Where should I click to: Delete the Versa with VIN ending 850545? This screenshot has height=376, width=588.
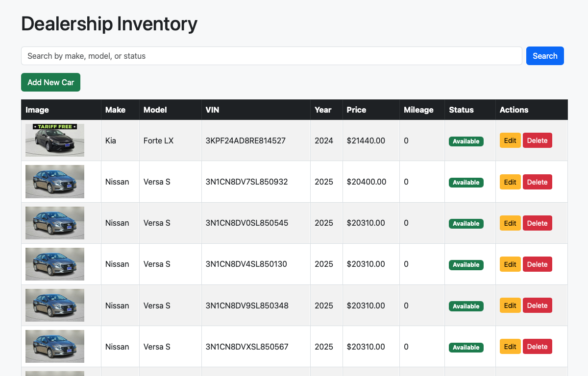[537, 223]
